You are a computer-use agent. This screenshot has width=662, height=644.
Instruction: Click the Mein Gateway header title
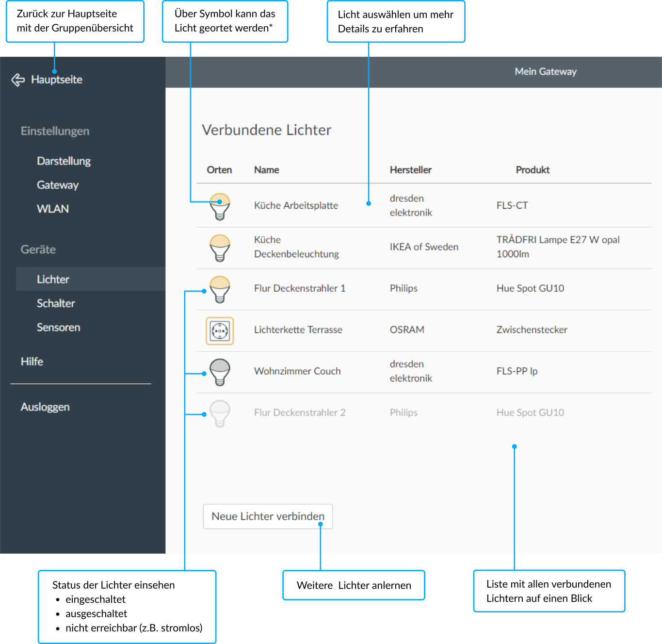[545, 72]
